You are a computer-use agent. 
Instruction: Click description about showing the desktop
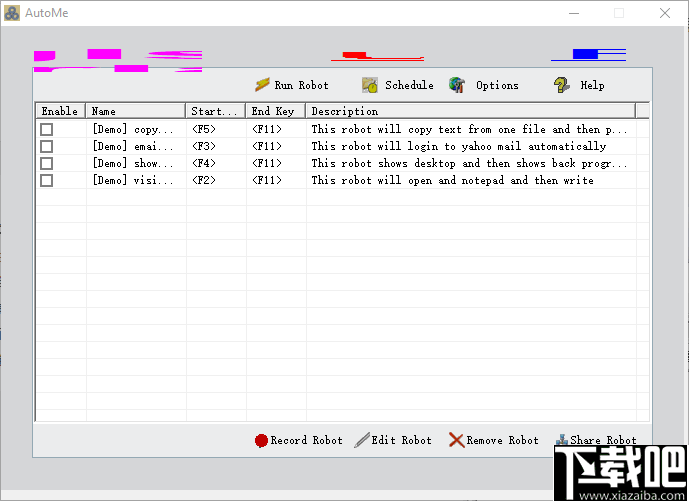coord(469,163)
